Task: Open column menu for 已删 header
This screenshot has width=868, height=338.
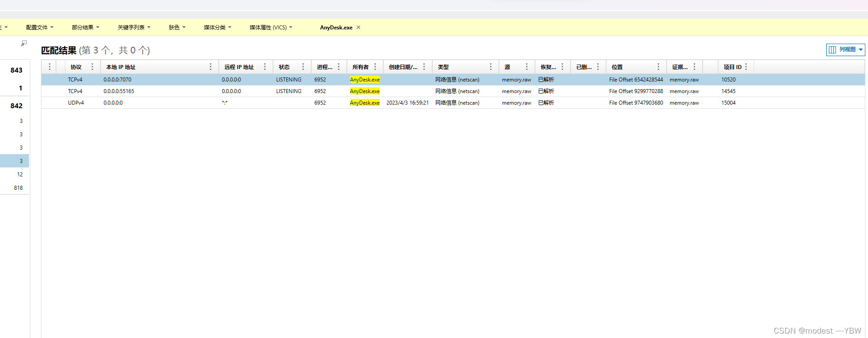Action: point(598,67)
